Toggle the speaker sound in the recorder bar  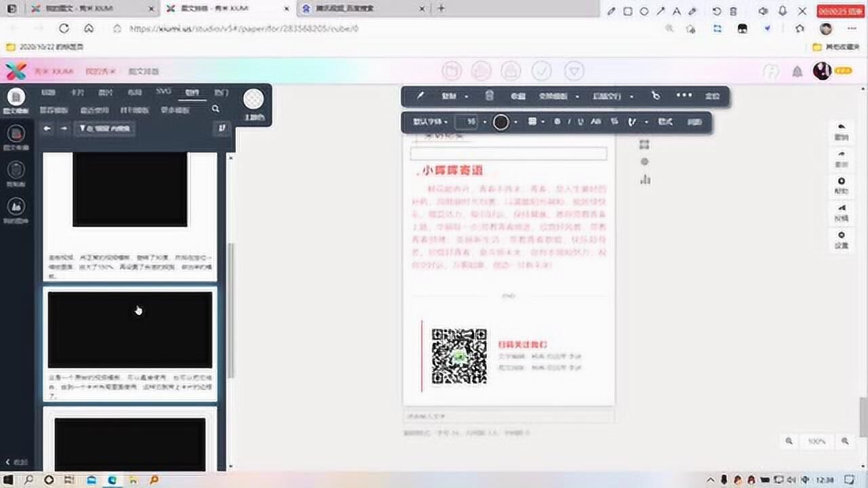coord(763,11)
